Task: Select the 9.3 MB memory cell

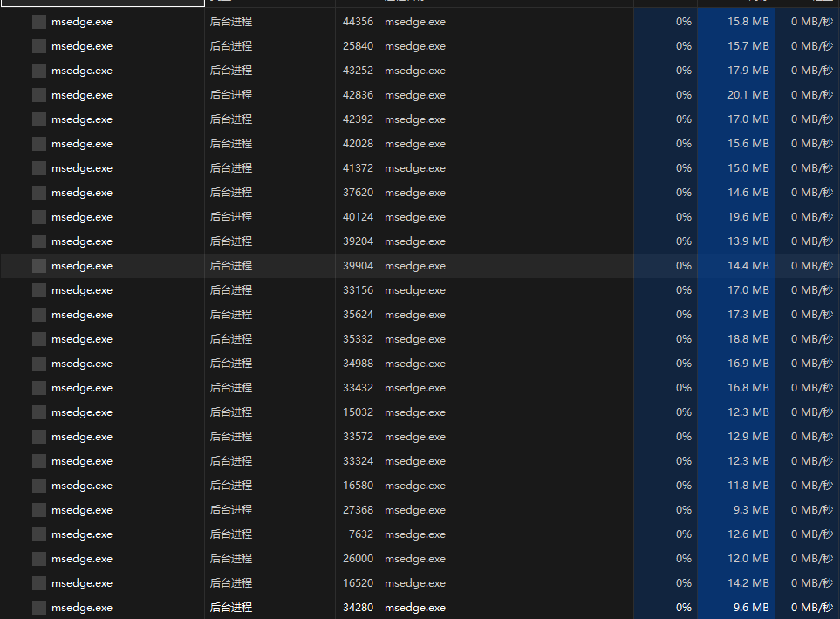Action: pos(751,510)
